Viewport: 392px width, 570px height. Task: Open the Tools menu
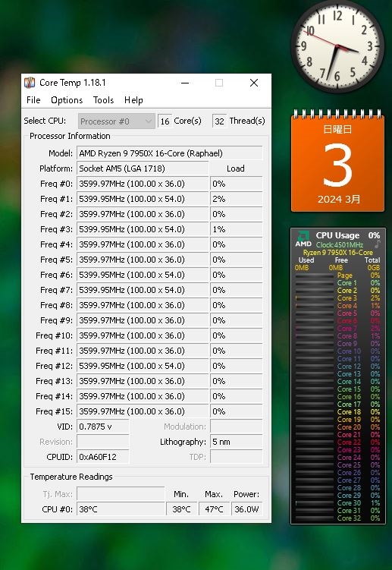[104, 100]
